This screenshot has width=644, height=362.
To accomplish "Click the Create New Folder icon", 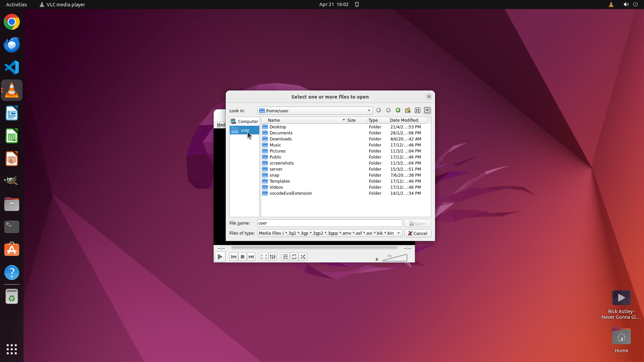I will pos(408,110).
